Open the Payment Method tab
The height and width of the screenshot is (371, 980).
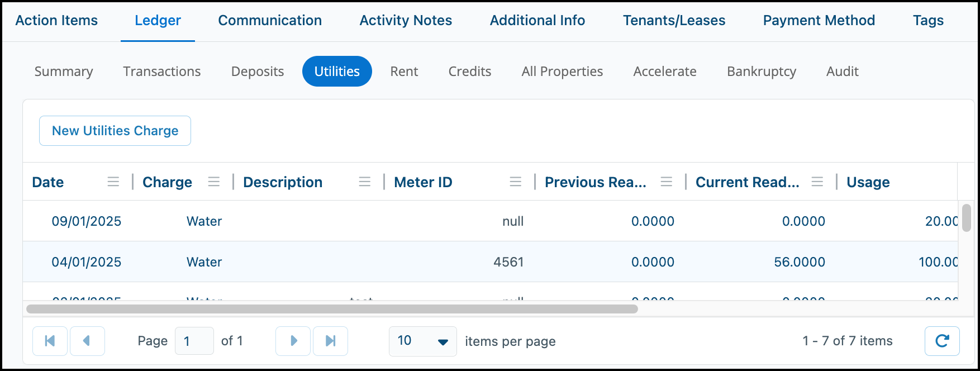819,21
